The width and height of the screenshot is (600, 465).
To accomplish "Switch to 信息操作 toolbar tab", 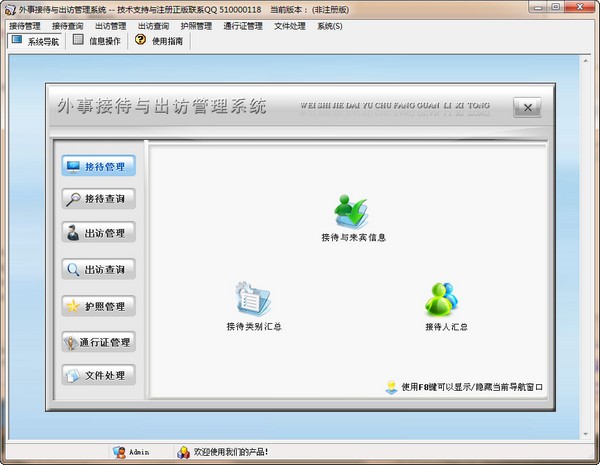I will click(96, 41).
